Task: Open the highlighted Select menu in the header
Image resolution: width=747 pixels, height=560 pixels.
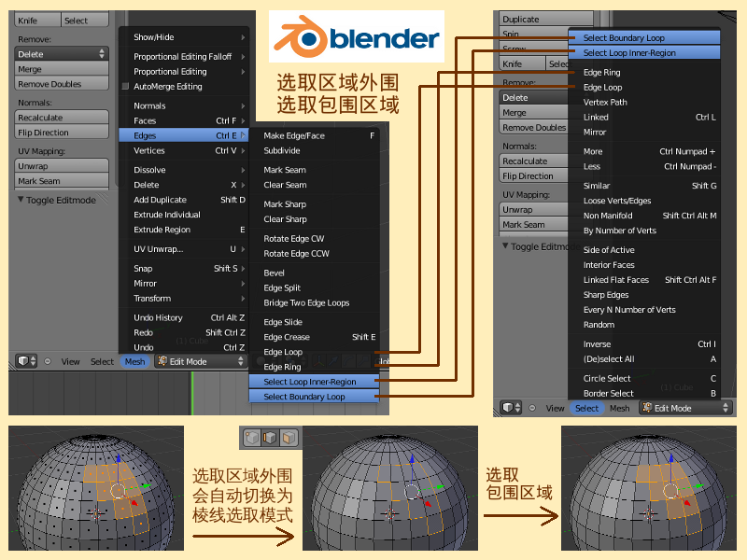Action: tap(586, 408)
